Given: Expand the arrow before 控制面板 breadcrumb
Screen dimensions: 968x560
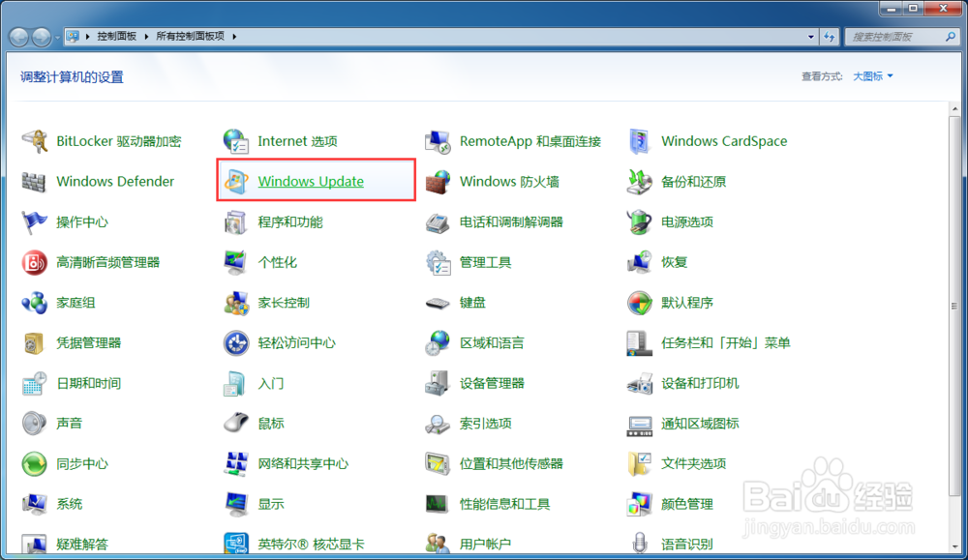Looking at the screenshot, I should (88, 37).
